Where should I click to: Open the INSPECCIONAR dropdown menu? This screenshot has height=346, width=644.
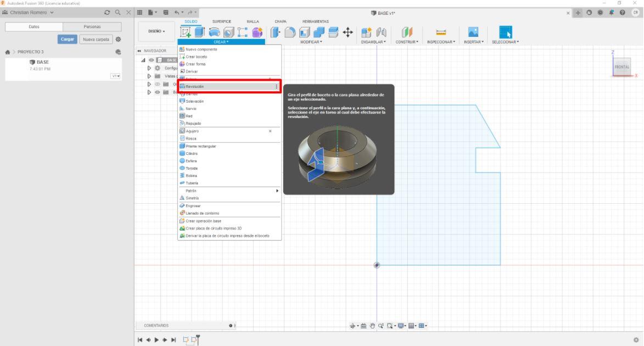click(441, 42)
